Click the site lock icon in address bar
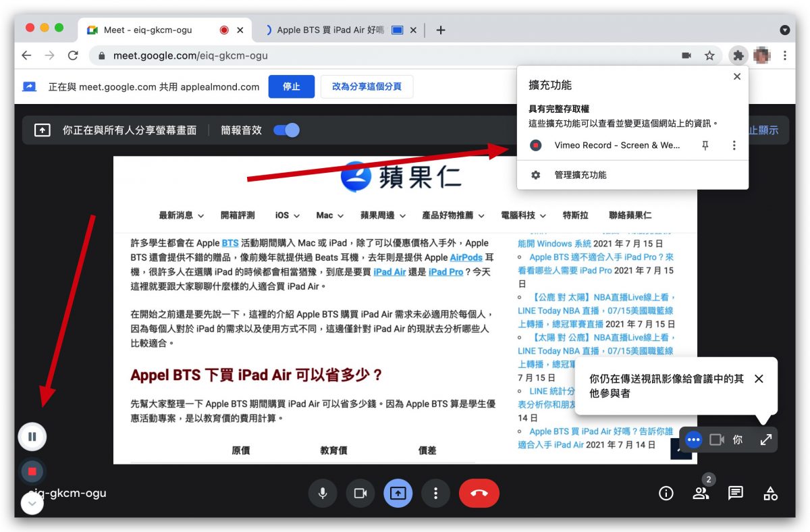810x532 pixels. pos(102,55)
